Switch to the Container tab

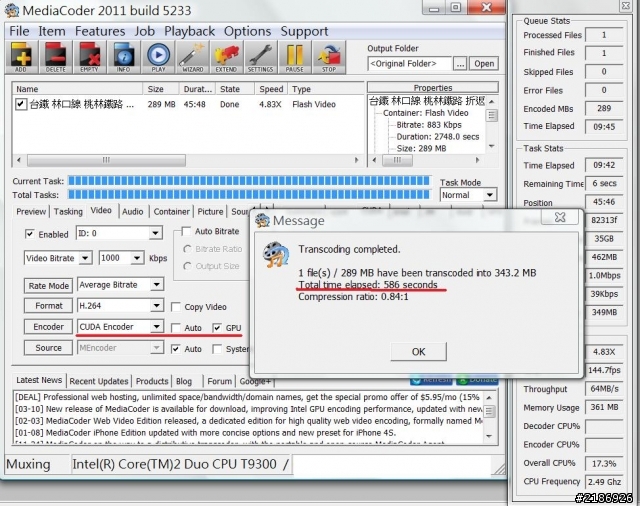tap(171, 212)
